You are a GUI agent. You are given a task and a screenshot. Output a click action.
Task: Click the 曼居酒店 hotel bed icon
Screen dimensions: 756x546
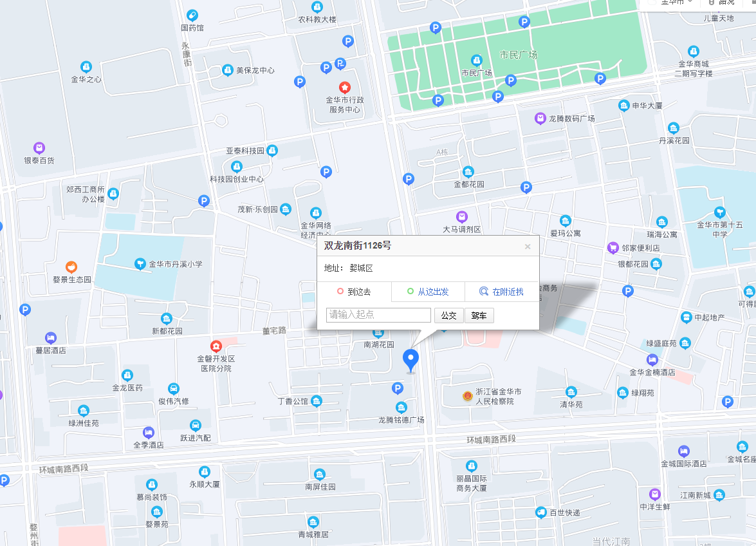50,337
